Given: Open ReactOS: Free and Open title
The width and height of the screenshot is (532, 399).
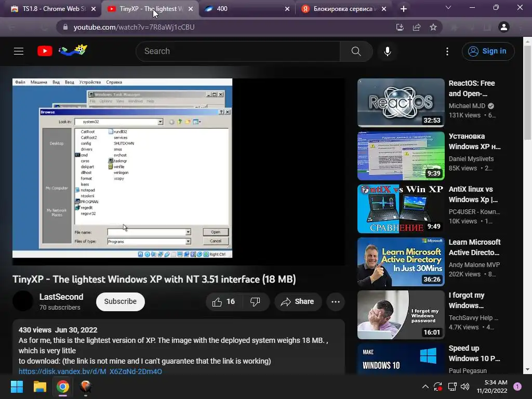Looking at the screenshot, I should (x=472, y=88).
